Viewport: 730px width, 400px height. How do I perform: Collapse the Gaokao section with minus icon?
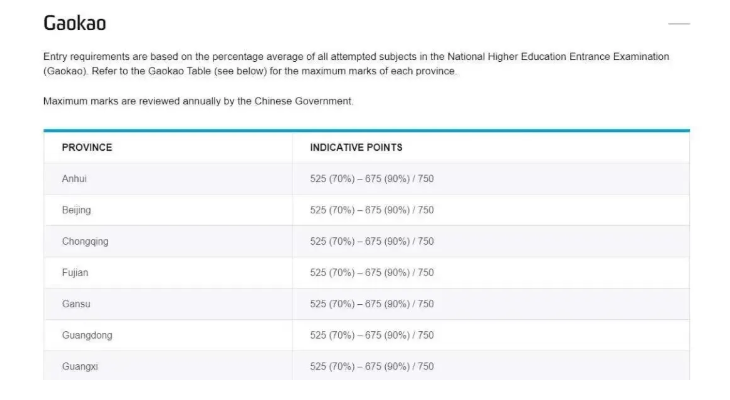point(679,23)
